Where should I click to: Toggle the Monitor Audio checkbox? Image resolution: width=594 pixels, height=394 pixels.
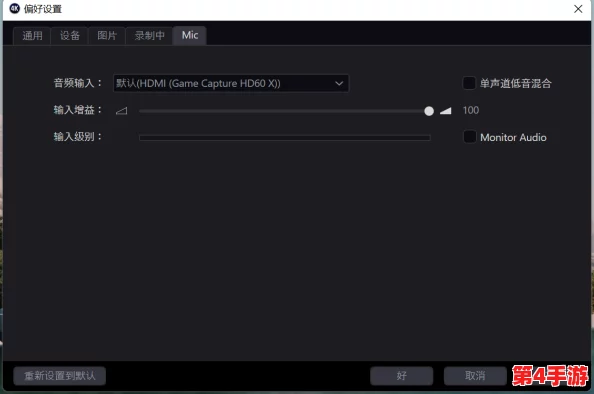(x=469, y=137)
